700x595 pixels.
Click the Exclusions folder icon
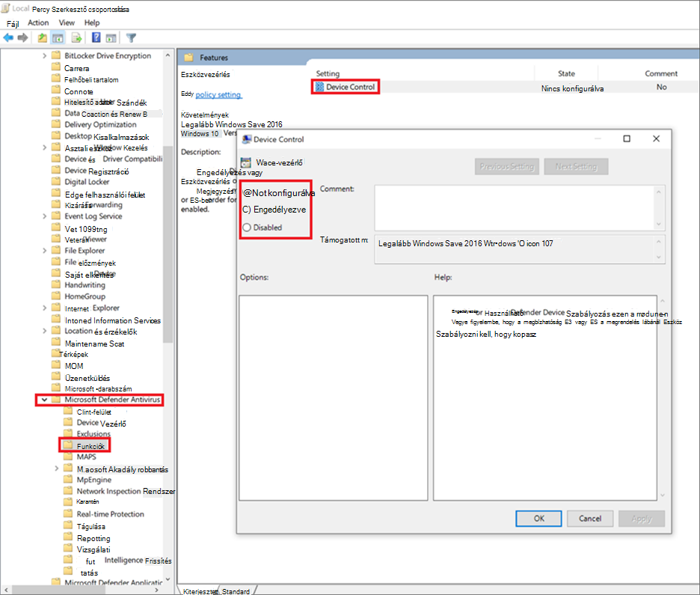tap(68, 433)
